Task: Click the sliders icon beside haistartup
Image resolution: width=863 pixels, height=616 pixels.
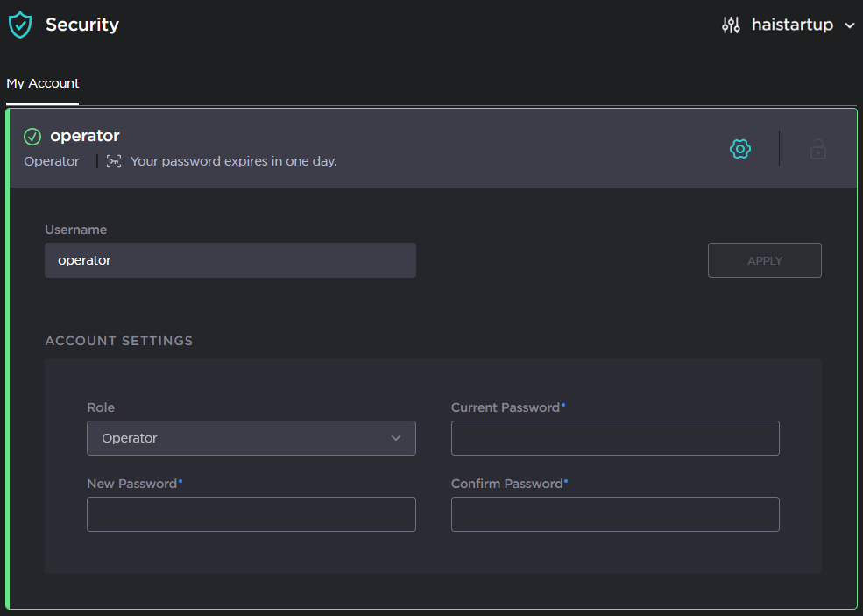Action: point(731,25)
